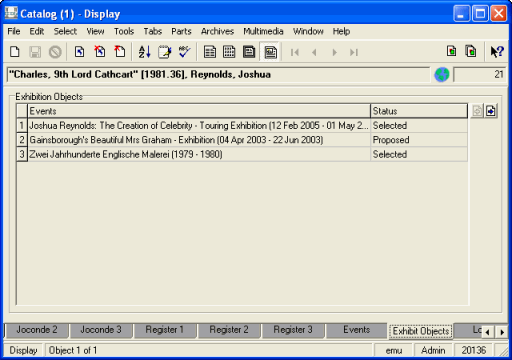The height and width of the screenshot is (360, 512).
Task: Select row number 3 header
Action: pyautogui.click(x=22, y=154)
